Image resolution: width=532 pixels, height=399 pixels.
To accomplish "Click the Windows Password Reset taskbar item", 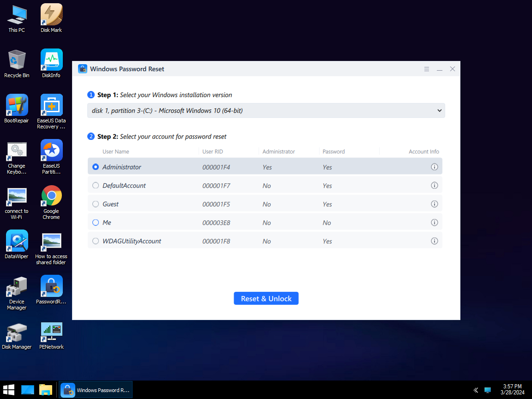I will point(97,390).
